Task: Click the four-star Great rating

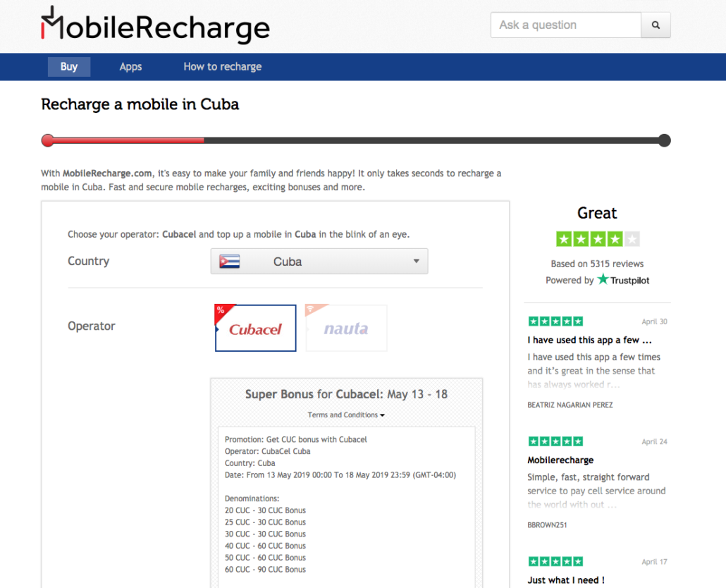Action: (x=598, y=240)
